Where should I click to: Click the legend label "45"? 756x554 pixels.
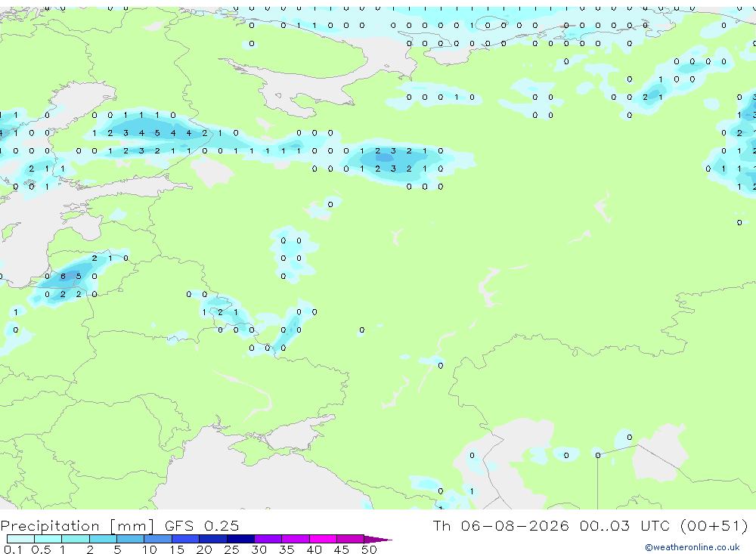(x=342, y=549)
